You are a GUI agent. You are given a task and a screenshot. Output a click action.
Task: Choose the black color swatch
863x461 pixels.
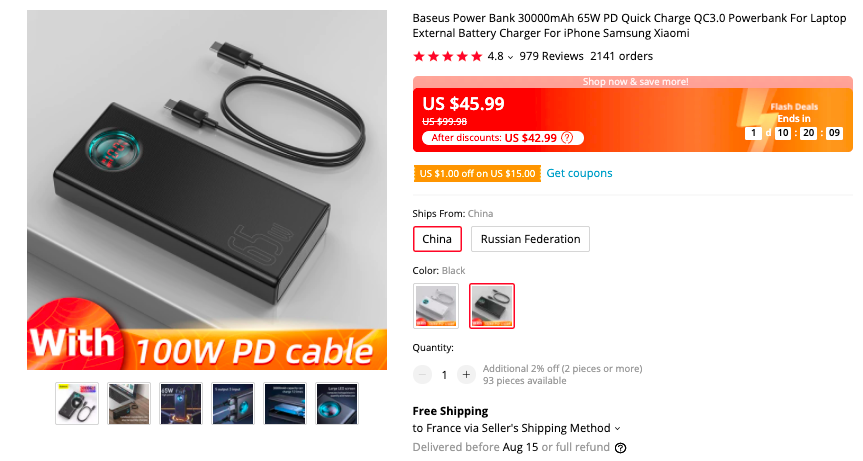pyautogui.click(x=492, y=306)
